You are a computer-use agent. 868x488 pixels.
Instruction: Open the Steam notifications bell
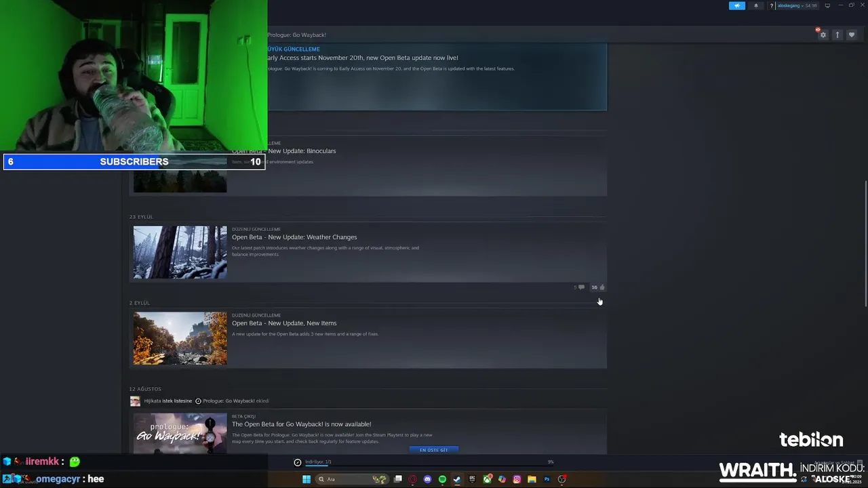756,5
